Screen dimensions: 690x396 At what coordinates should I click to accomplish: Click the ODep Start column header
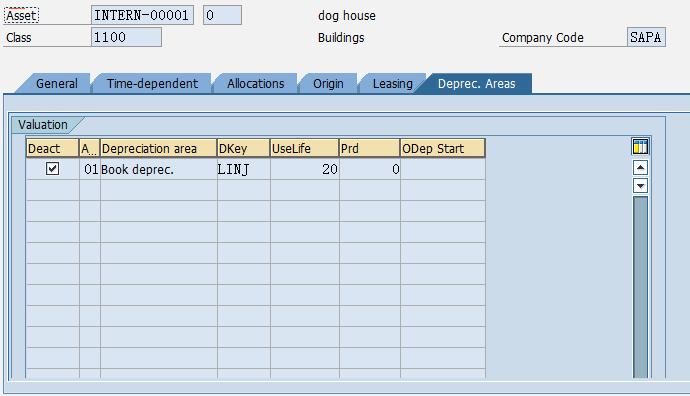443,148
